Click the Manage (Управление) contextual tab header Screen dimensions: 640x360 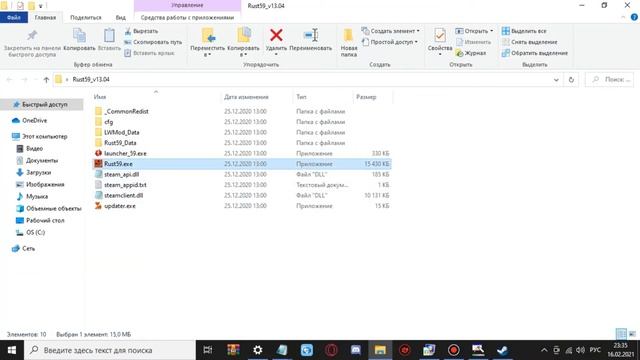click(187, 5)
